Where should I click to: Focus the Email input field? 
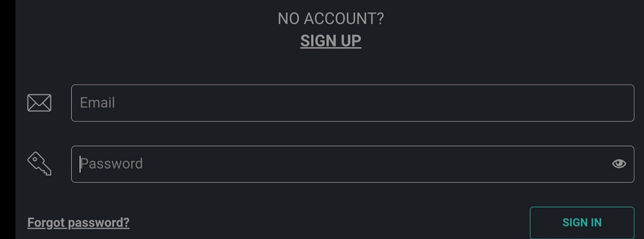[353, 103]
